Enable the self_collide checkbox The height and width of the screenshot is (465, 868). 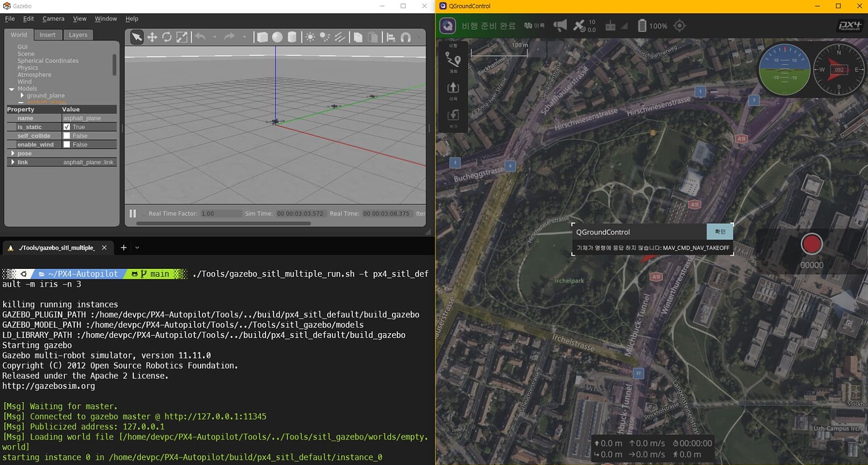click(x=65, y=135)
